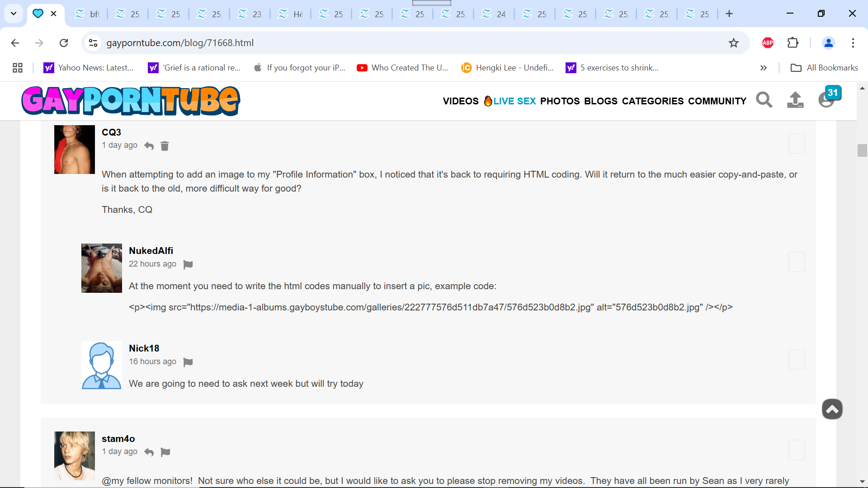Click the browser address bar URL

click(180, 43)
